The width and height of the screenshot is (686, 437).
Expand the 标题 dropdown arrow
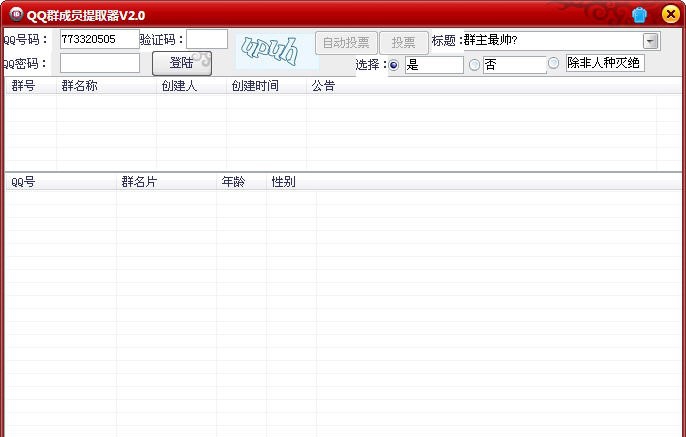point(651,41)
